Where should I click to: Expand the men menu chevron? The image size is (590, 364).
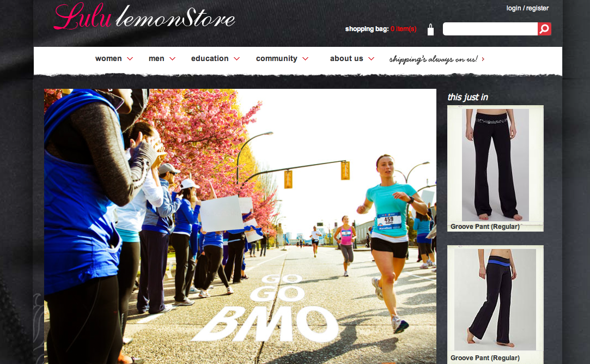pos(172,59)
